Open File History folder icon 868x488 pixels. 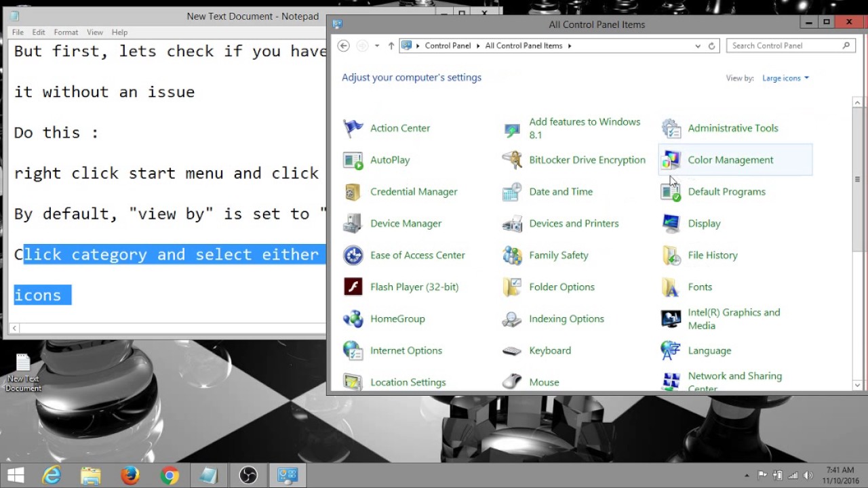[671, 256]
